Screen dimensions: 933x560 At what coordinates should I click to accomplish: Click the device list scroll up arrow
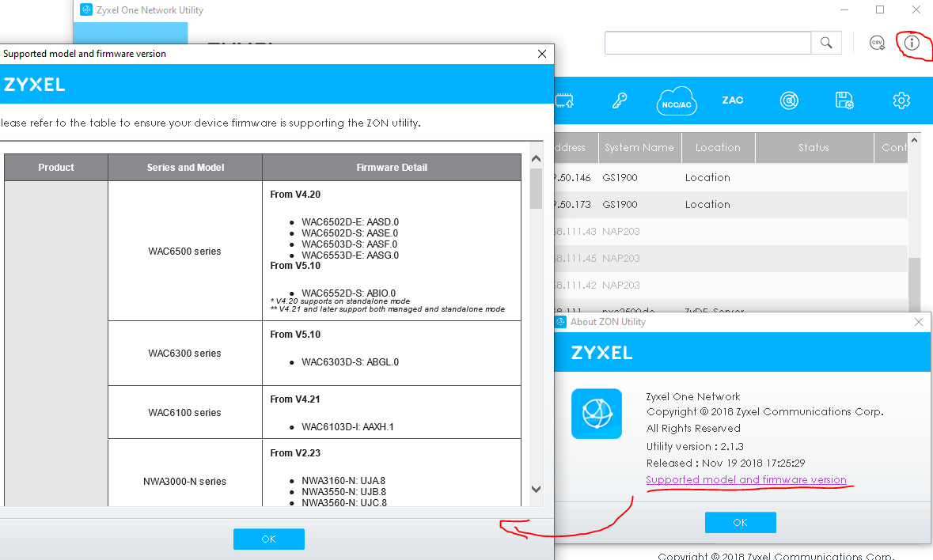coord(915,140)
